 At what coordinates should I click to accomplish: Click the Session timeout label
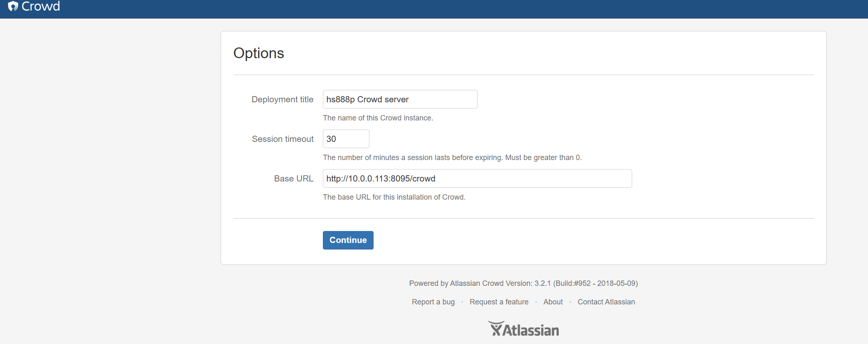click(x=282, y=139)
